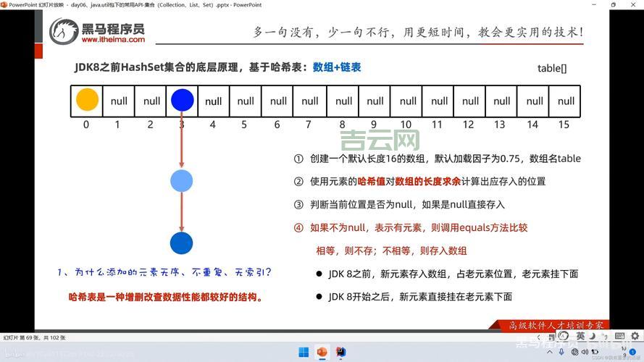Viewport: 644px width, 362px height.
Task: Click the IME logo icon
Action: [564, 336]
